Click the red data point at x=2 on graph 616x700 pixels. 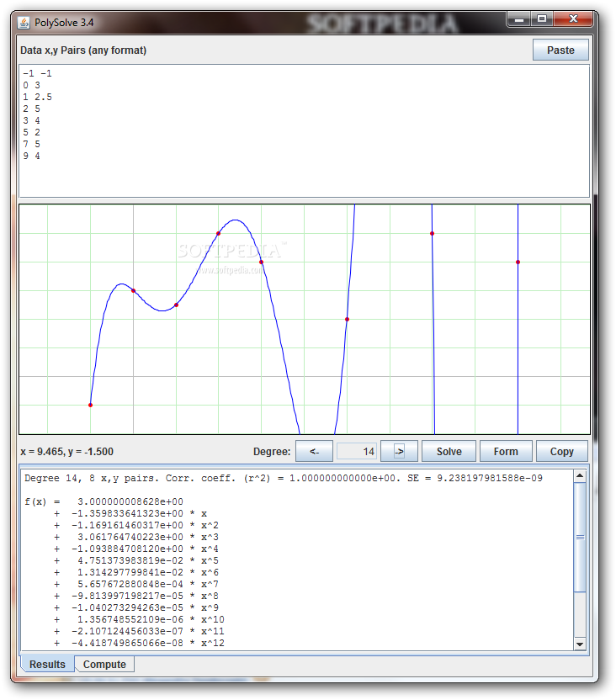pos(218,234)
